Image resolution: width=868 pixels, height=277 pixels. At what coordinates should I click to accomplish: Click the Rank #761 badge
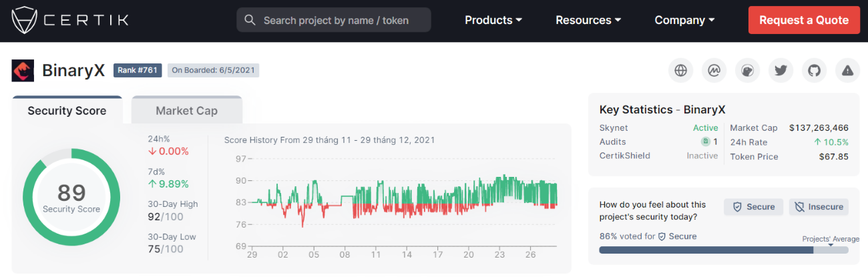[x=138, y=70]
